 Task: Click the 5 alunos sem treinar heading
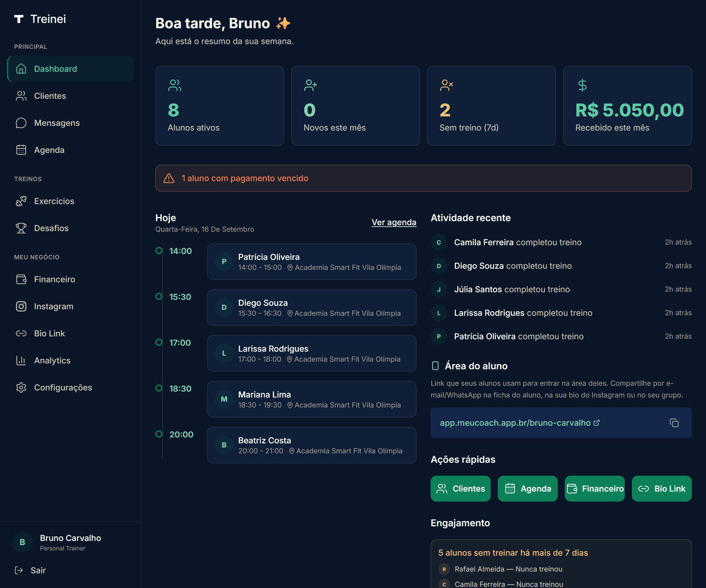click(513, 553)
